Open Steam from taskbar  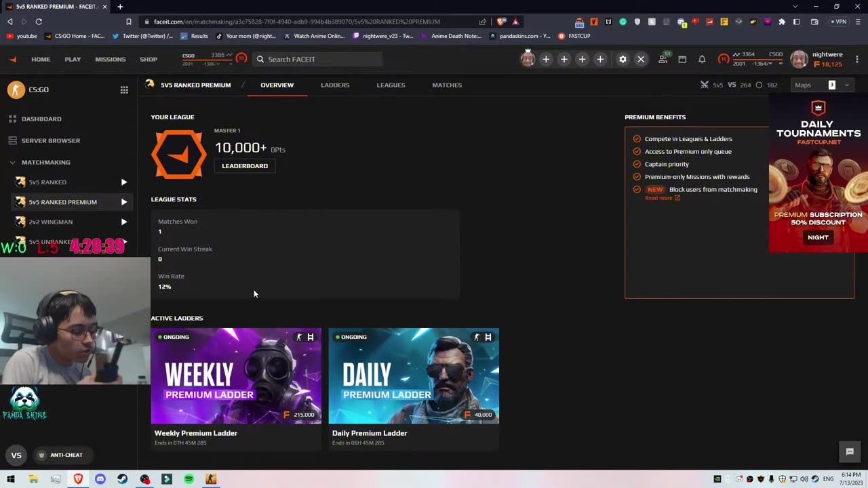[x=122, y=479]
